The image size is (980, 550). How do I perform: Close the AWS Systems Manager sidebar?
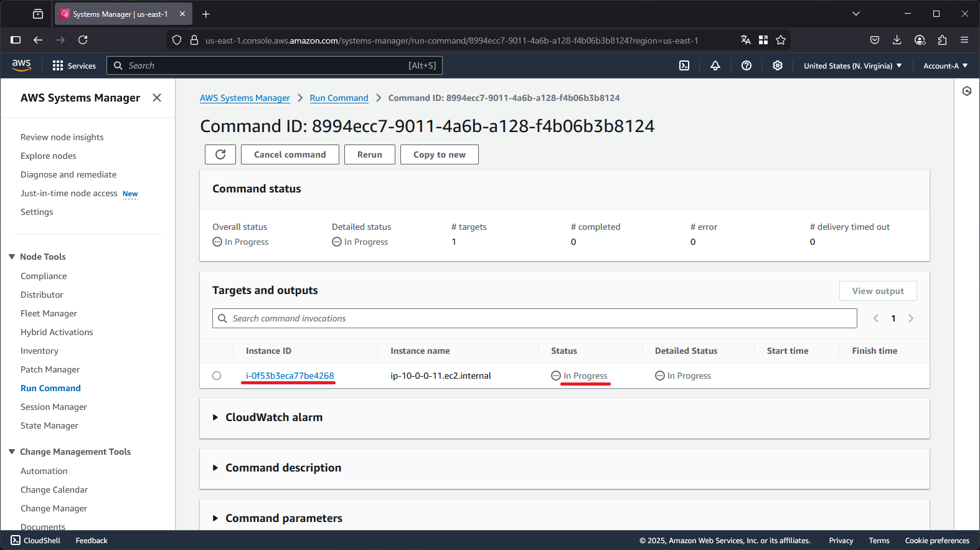pyautogui.click(x=157, y=98)
